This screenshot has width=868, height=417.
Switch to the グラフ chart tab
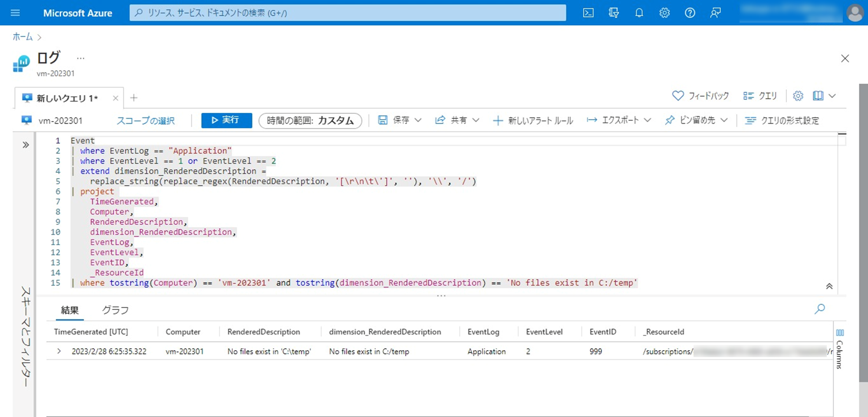click(115, 310)
